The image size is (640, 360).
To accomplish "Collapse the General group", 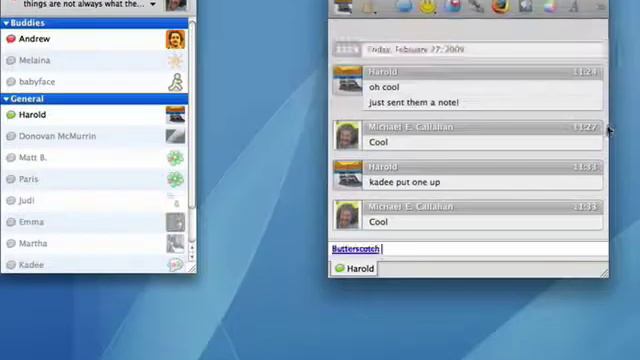I will (6, 99).
